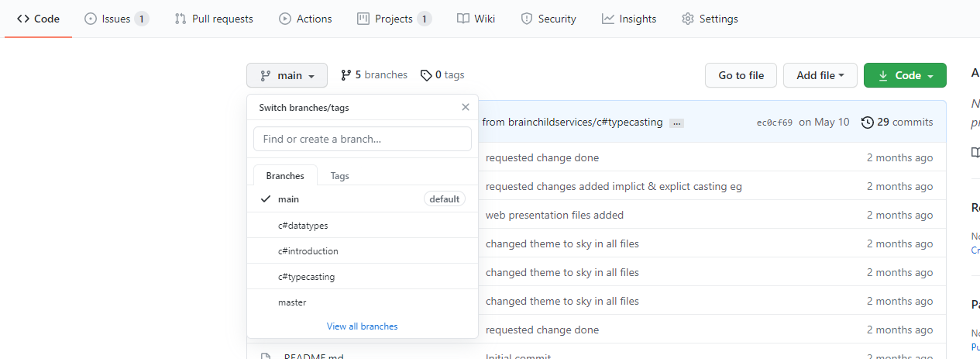The image size is (980, 359).
Task: Click the Projects board icon
Action: coord(363,19)
